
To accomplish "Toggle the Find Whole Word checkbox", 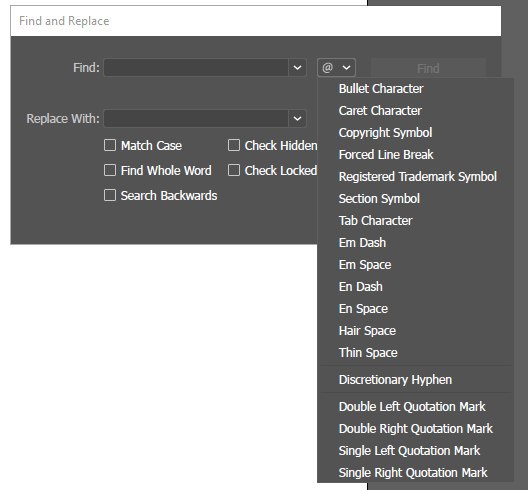I will [x=110, y=170].
